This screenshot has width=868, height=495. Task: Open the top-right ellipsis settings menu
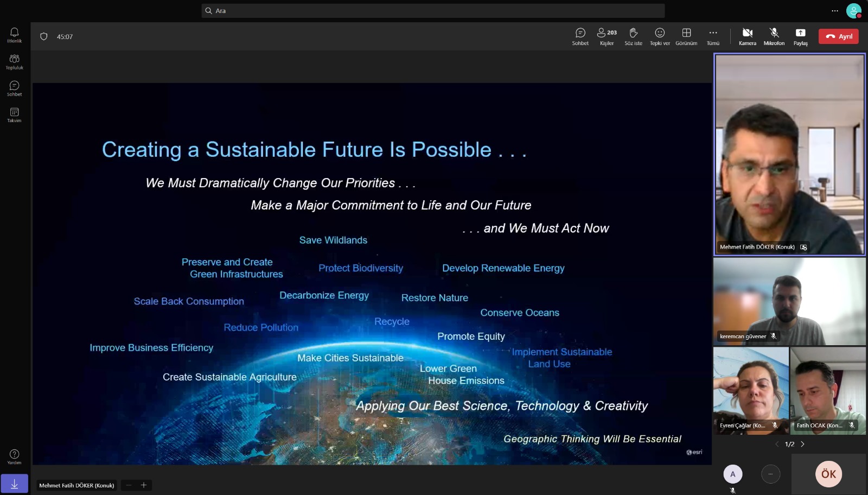click(835, 11)
